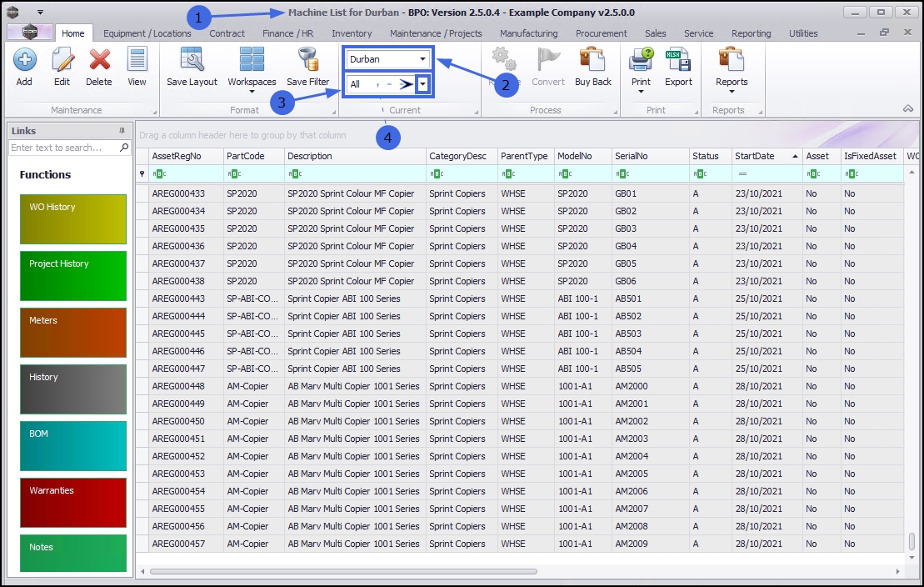The image size is (924, 587).
Task: Open the Procurement ribbon tab
Action: coord(601,33)
